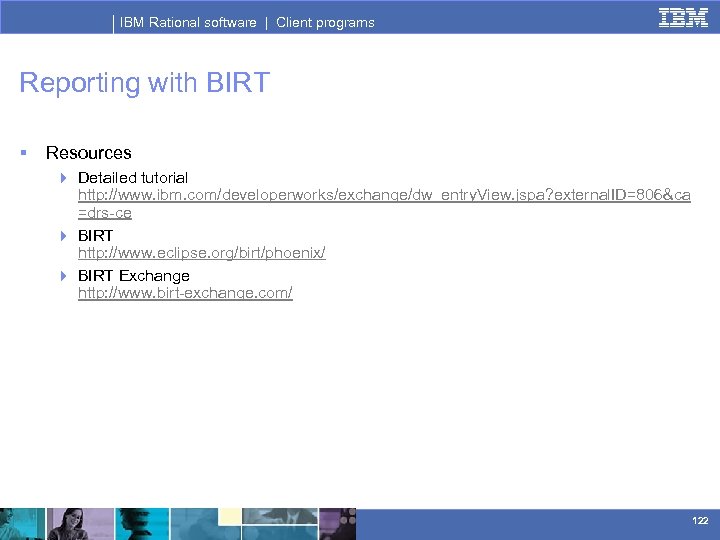Click the smiling woman photo in footer
Screen dimensions: 720x540
pyautogui.click(x=80, y=524)
